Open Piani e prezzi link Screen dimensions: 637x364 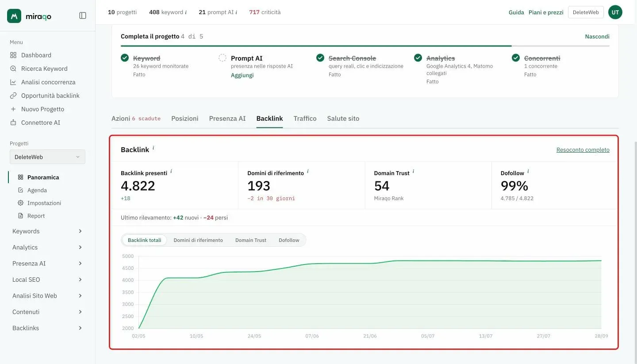546,12
